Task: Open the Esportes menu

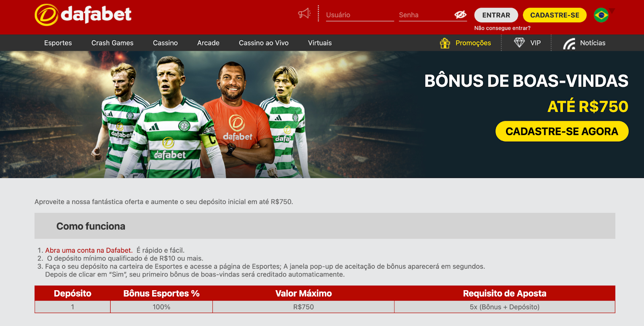Action: [x=58, y=43]
